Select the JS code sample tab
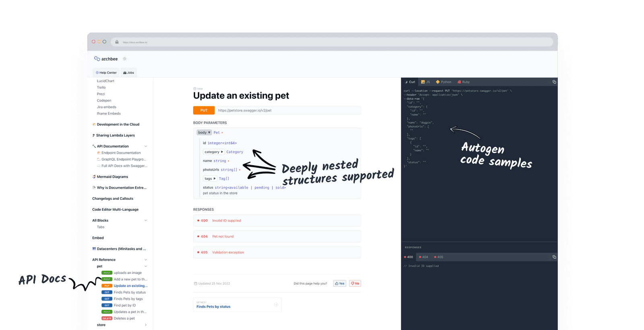The height and width of the screenshot is (330, 644). click(425, 82)
